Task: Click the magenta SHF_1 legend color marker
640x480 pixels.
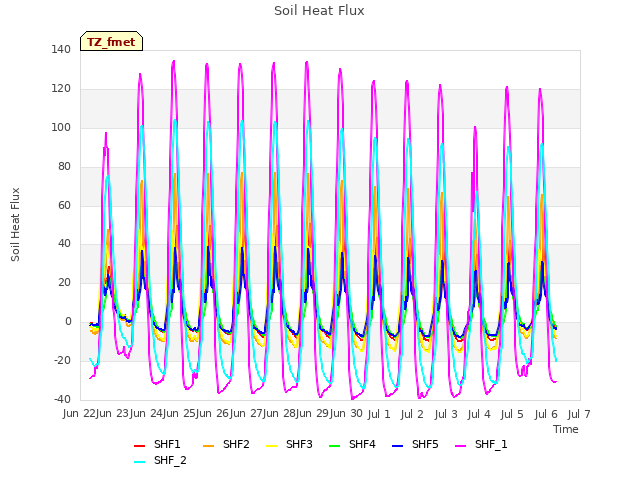Action: click(x=460, y=446)
